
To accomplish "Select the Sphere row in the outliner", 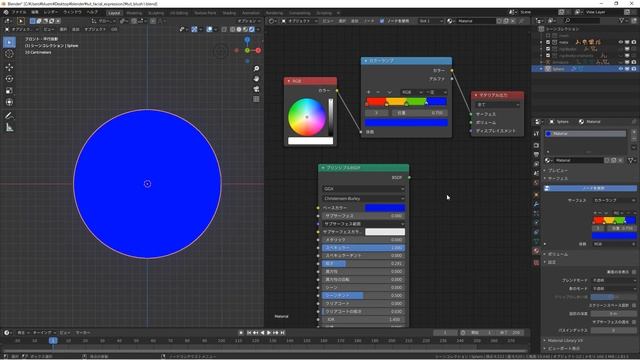I will [x=586, y=69].
